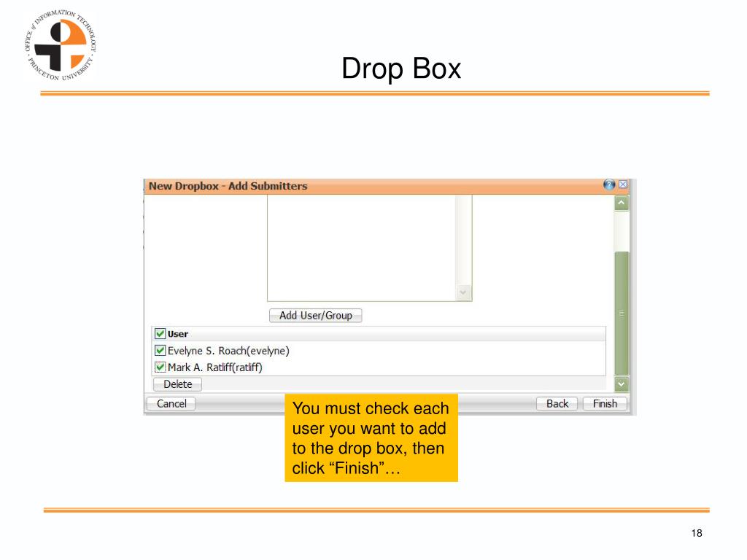Go Back to previous step
Screen dimensions: 747x560
click(557, 404)
